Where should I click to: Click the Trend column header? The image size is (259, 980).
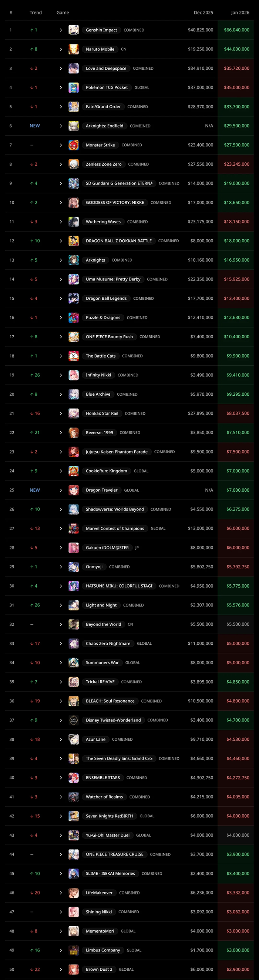pos(36,13)
